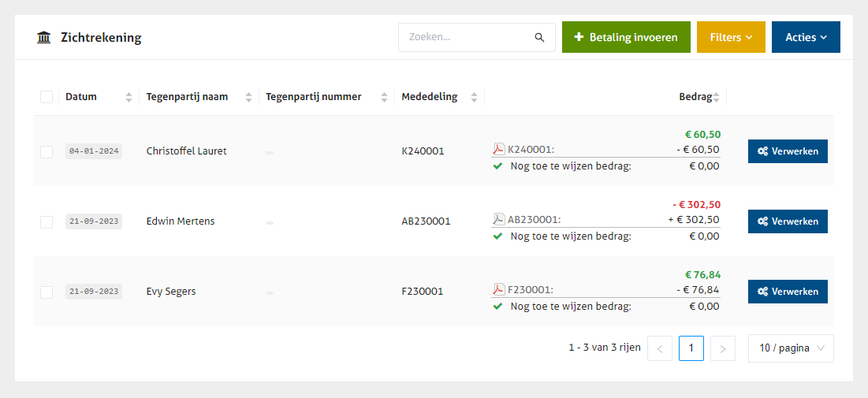This screenshot has width=868, height=398.
Task: Click the search magnifier icon
Action: pyautogui.click(x=539, y=37)
